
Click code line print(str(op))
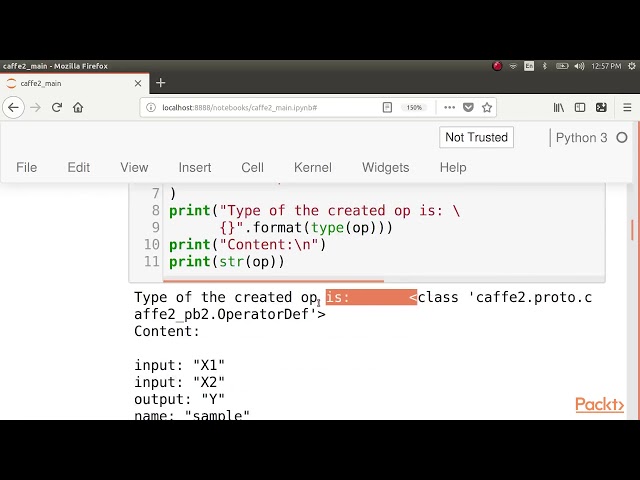coord(227,262)
